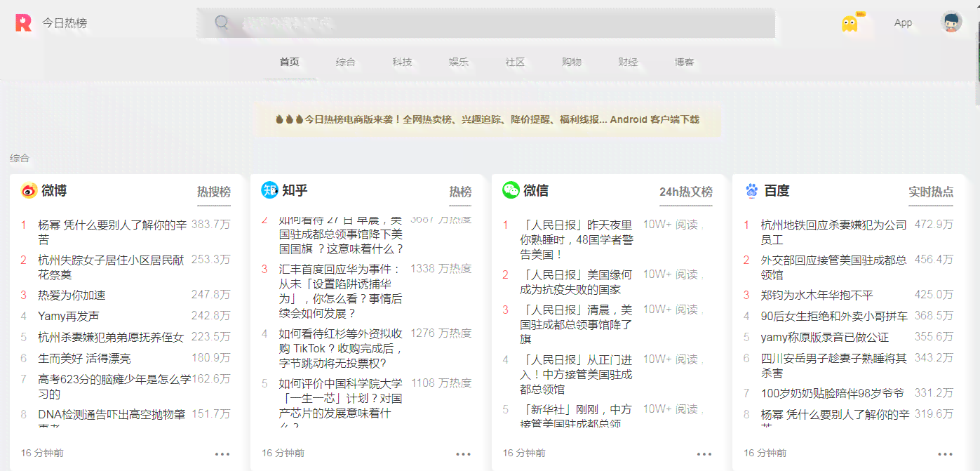Open the yellow ghost mascot icon
The height and width of the screenshot is (471, 980).
tap(850, 23)
